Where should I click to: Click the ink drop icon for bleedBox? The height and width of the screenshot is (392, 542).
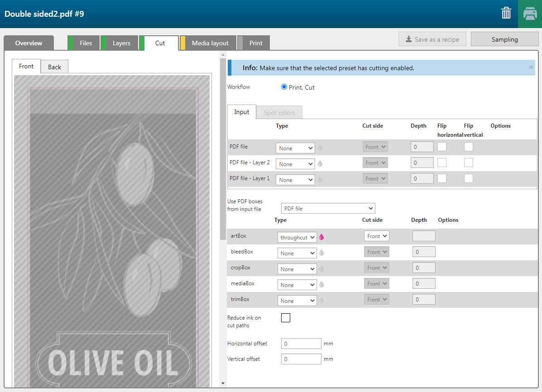[x=321, y=253]
